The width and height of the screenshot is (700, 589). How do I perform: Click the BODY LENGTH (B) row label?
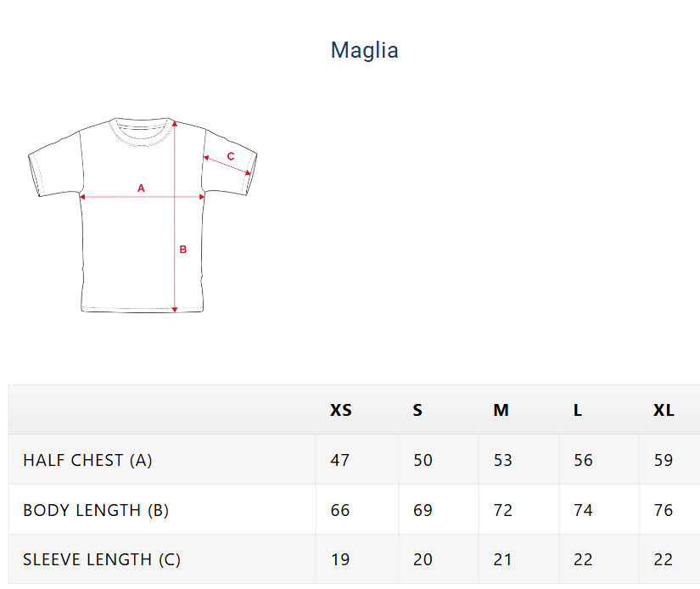click(96, 510)
